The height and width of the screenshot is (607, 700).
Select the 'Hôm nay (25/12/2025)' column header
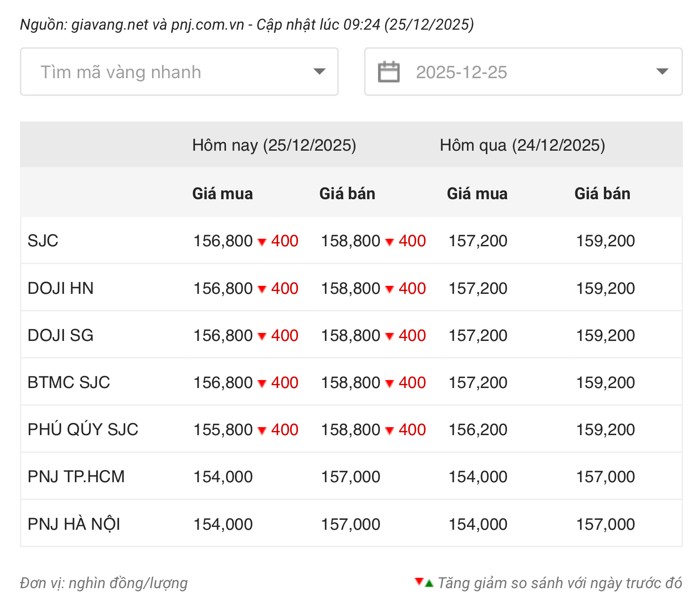pos(274,145)
